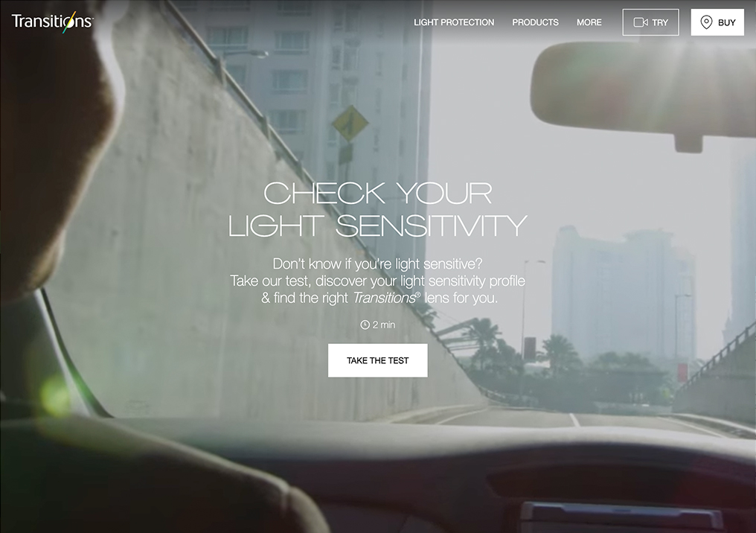Image resolution: width=756 pixels, height=533 pixels.
Task: Click the Transitions logo
Action: tap(53, 22)
